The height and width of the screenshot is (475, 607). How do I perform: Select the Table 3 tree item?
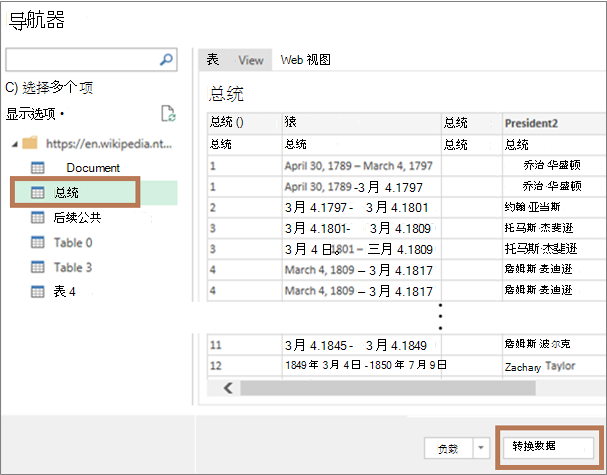tap(73, 267)
